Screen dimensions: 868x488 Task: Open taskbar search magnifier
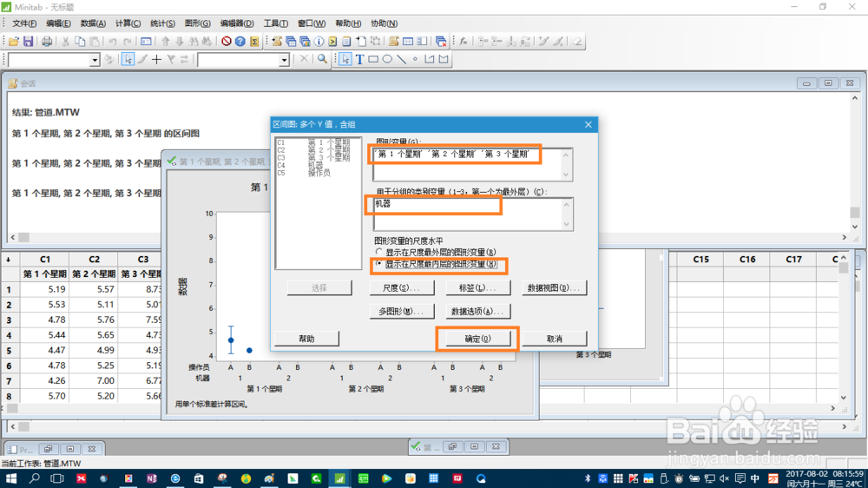pyautogui.click(x=34, y=478)
